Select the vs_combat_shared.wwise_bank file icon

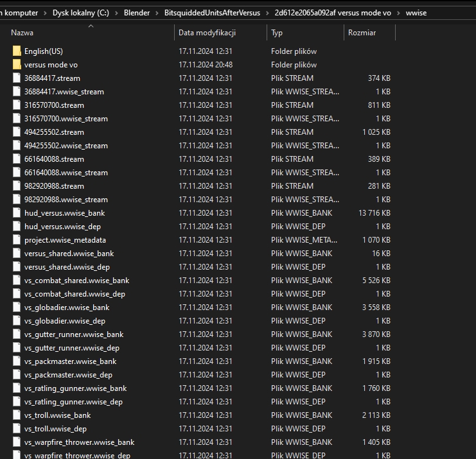(17, 281)
